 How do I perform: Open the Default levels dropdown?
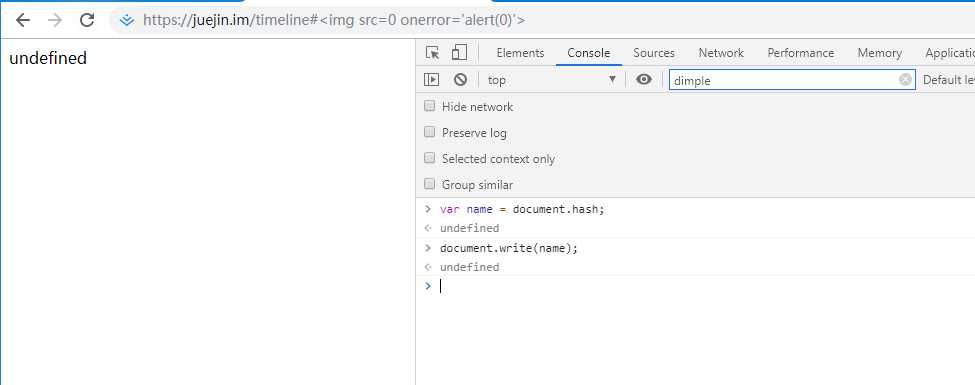pyautogui.click(x=949, y=80)
